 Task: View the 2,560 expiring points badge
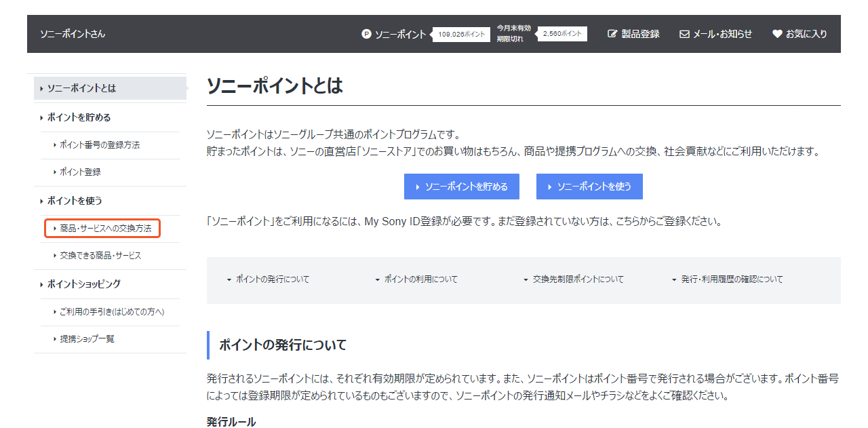tap(562, 34)
